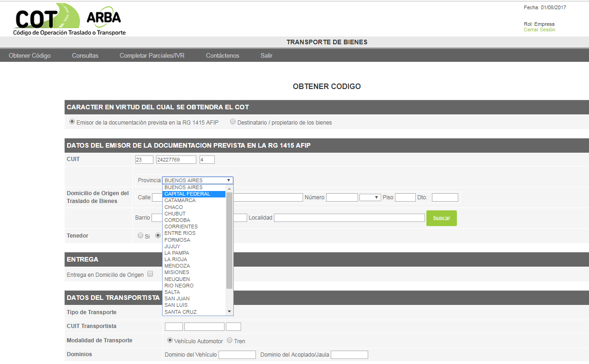Click the Cerrar Sesión link
Screen dimensions: 589x364
point(539,30)
